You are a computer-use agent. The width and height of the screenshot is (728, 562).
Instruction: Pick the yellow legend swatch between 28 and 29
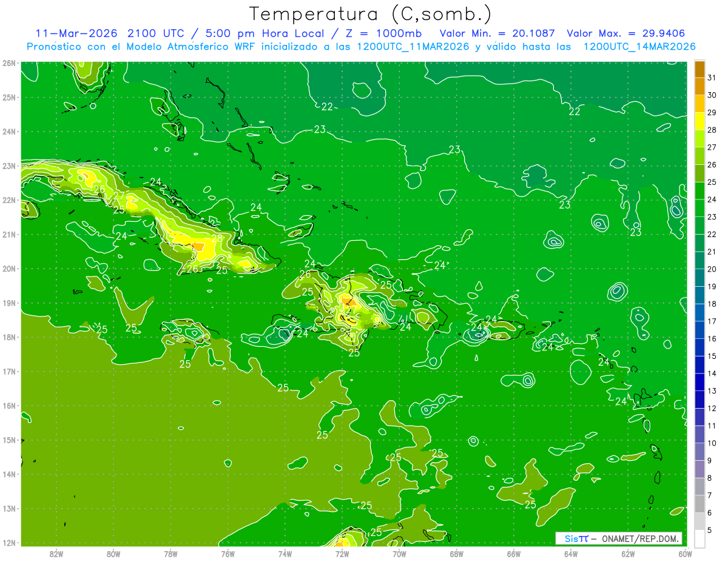699,121
